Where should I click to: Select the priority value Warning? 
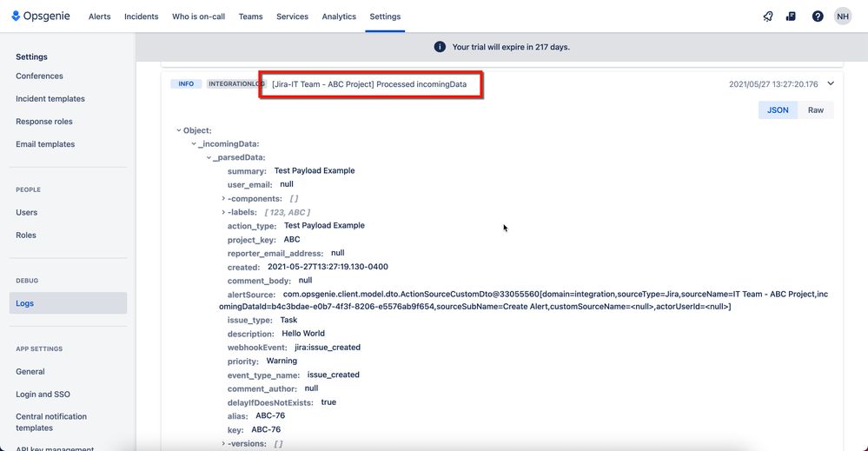point(282,361)
